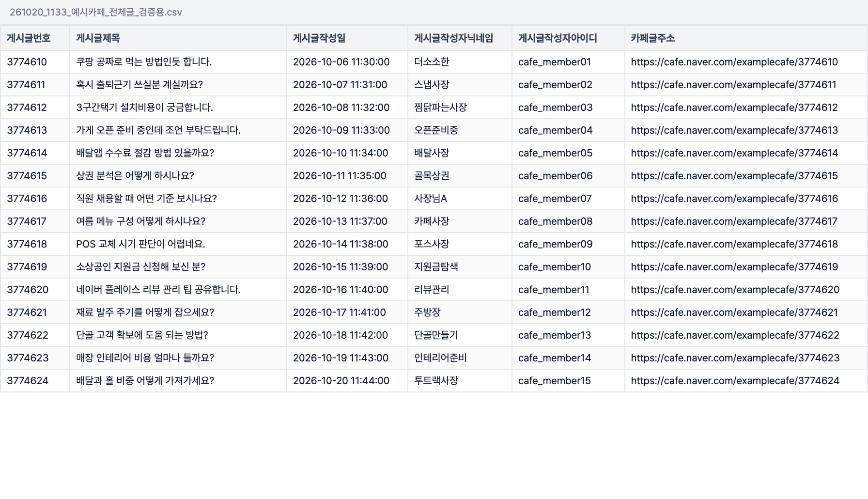Visit the cafe URL ending in 3774624

pyautogui.click(x=735, y=381)
